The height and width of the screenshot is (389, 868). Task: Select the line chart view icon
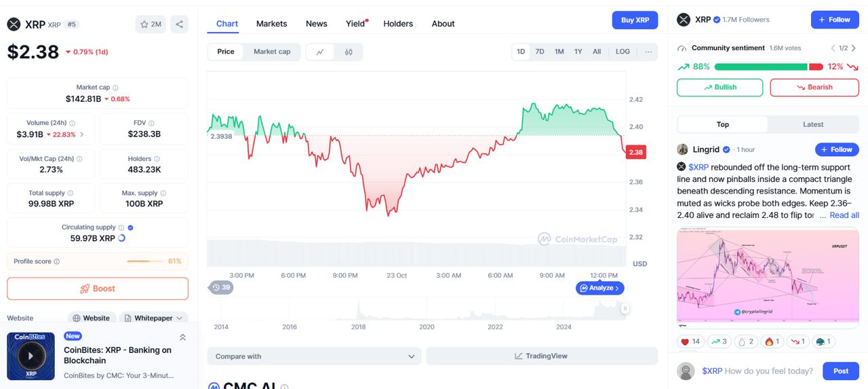click(x=320, y=52)
